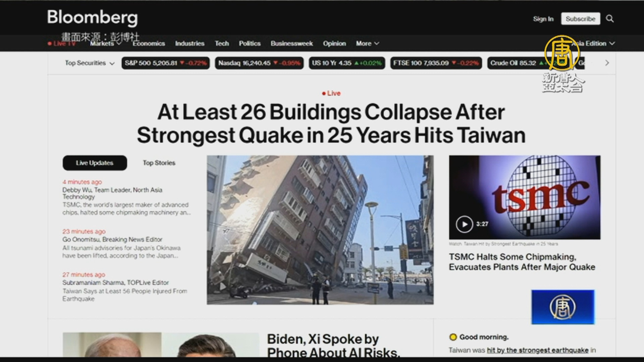Click the red Live indicator above headline
Image resolution: width=644 pixels, height=362 pixels.
[331, 93]
